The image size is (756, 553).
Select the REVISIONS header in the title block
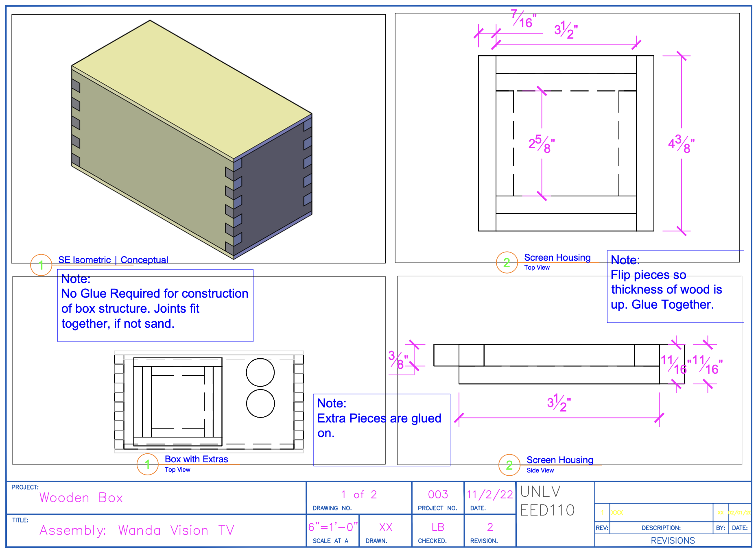coord(673,540)
